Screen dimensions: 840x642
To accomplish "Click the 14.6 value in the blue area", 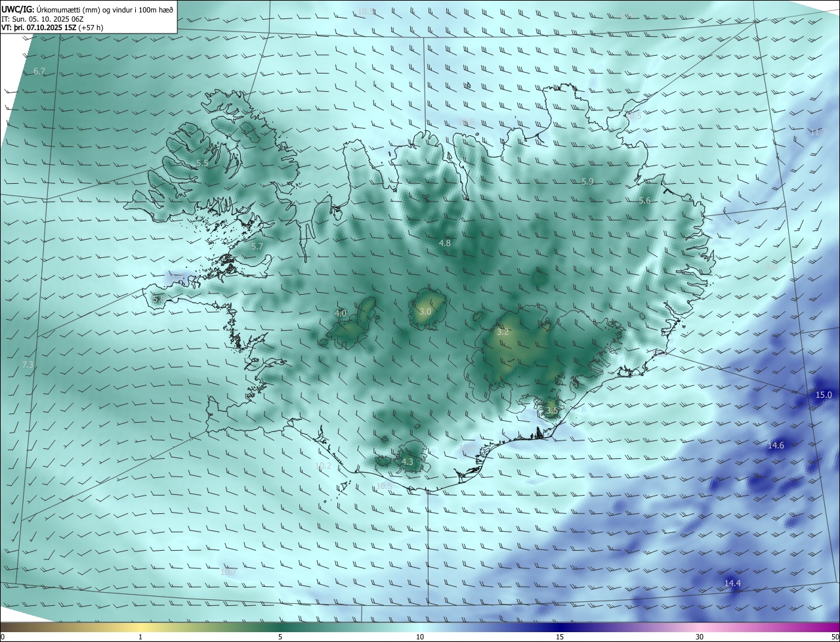I will (776, 445).
